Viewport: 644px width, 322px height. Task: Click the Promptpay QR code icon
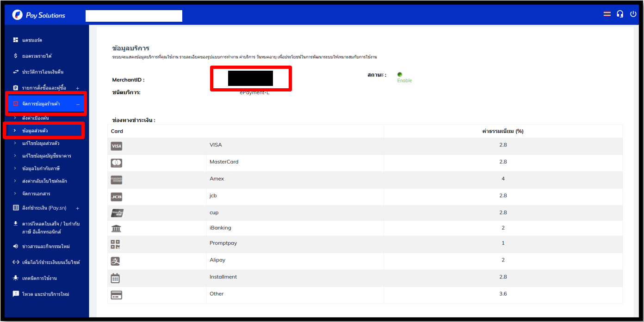coord(116,244)
